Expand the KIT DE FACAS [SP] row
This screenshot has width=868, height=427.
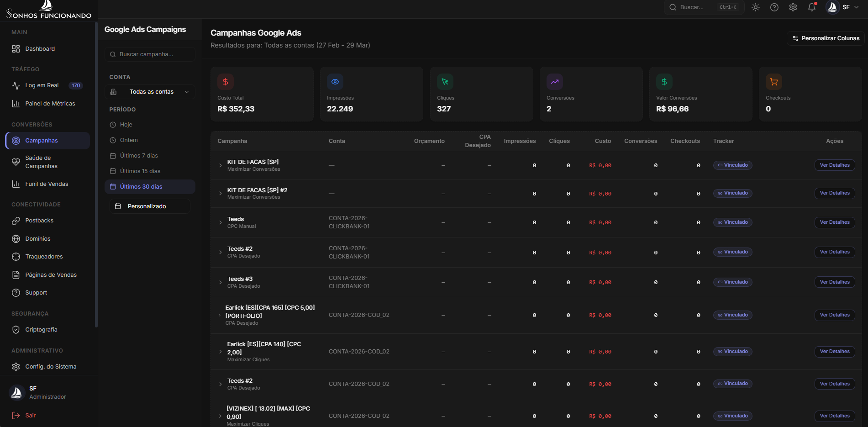221,165
